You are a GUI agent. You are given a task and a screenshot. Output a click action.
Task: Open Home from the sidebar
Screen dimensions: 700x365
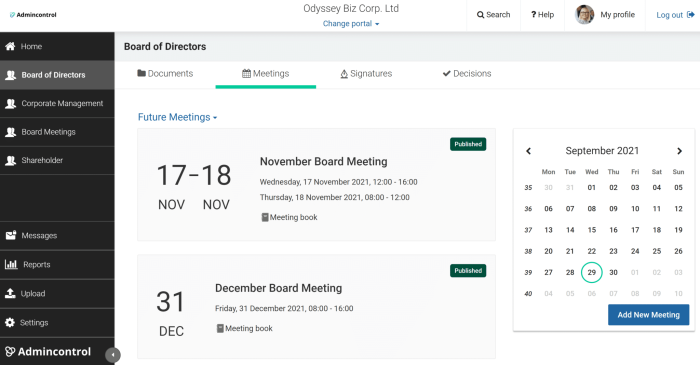pyautogui.click(x=57, y=46)
